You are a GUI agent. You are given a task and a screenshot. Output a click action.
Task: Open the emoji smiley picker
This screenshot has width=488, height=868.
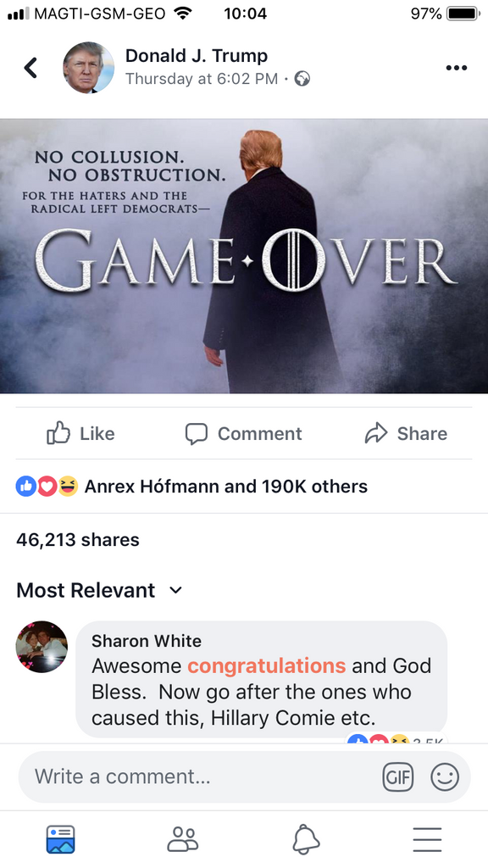pos(445,776)
